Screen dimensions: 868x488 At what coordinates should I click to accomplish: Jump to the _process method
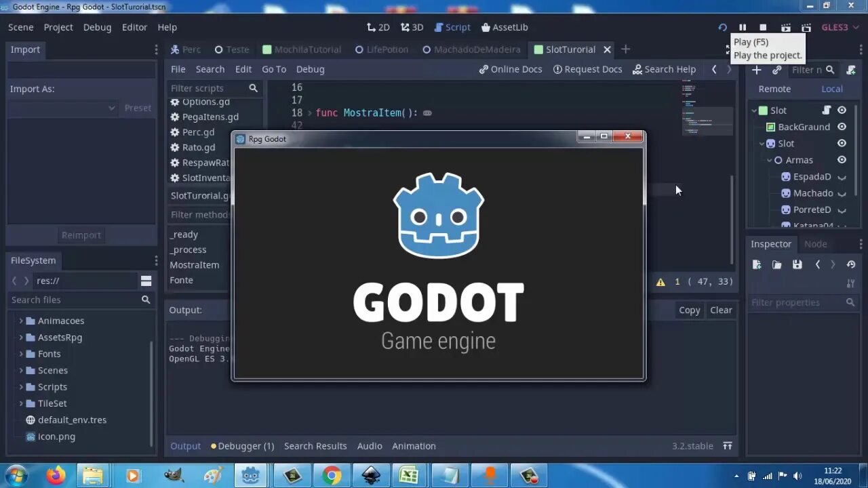tap(188, 249)
